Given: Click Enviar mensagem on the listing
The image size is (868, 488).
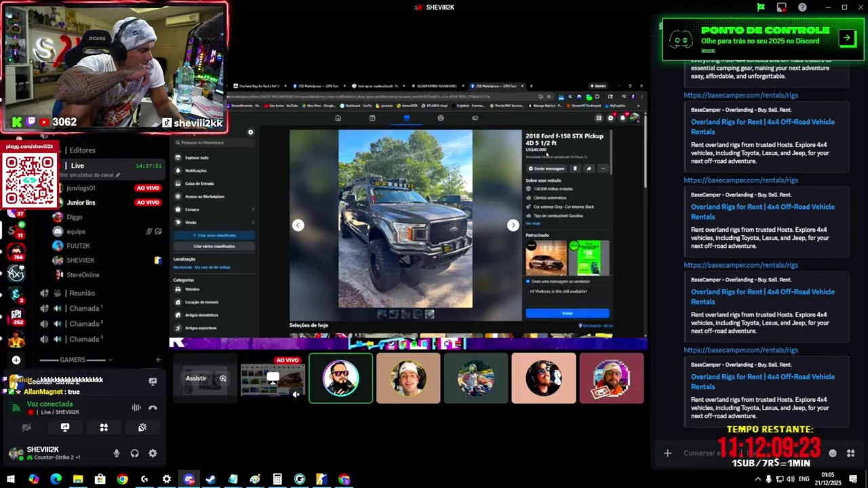Looking at the screenshot, I should (x=547, y=168).
